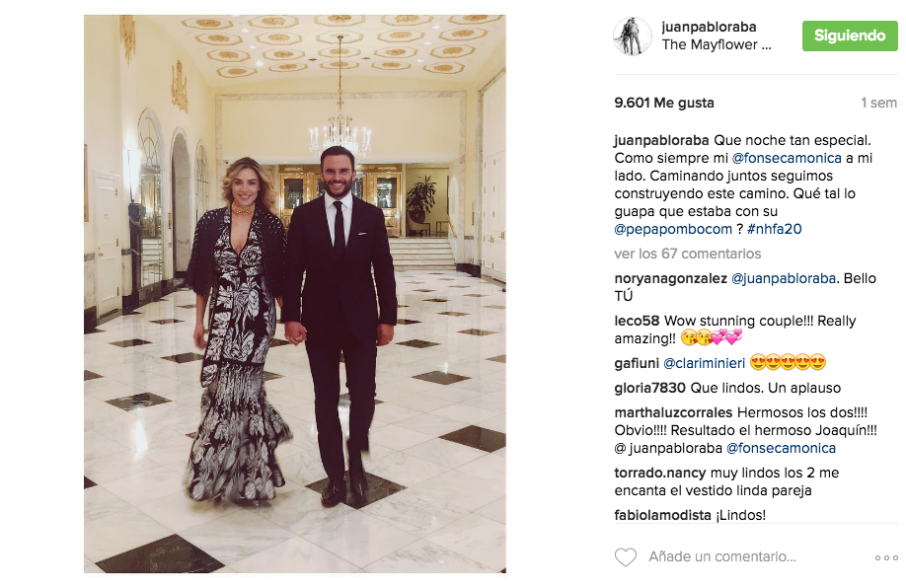Open @pepapombocom mention in caption

pos(673,229)
